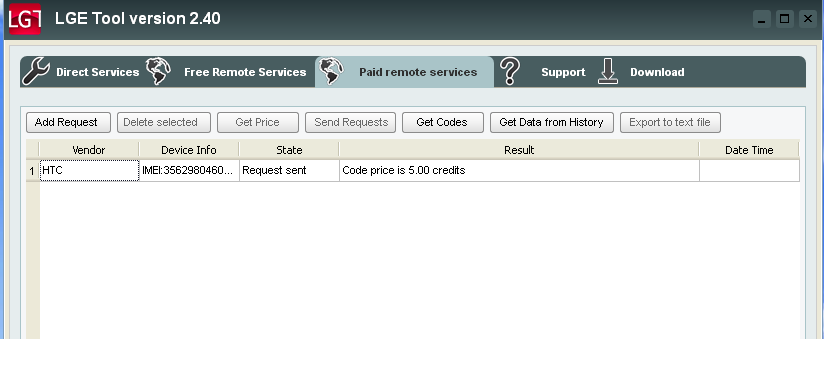The image size is (824, 384).
Task: Open the Direct Services tab
Action: [x=97, y=72]
